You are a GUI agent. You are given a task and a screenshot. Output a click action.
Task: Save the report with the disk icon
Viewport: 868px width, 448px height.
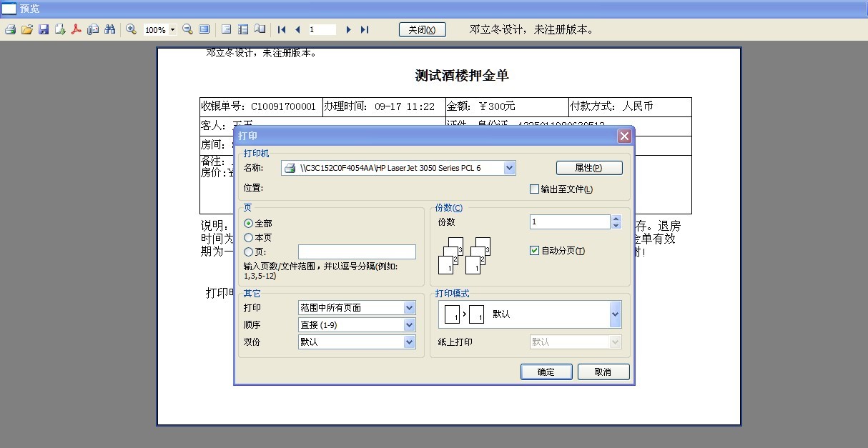43,29
